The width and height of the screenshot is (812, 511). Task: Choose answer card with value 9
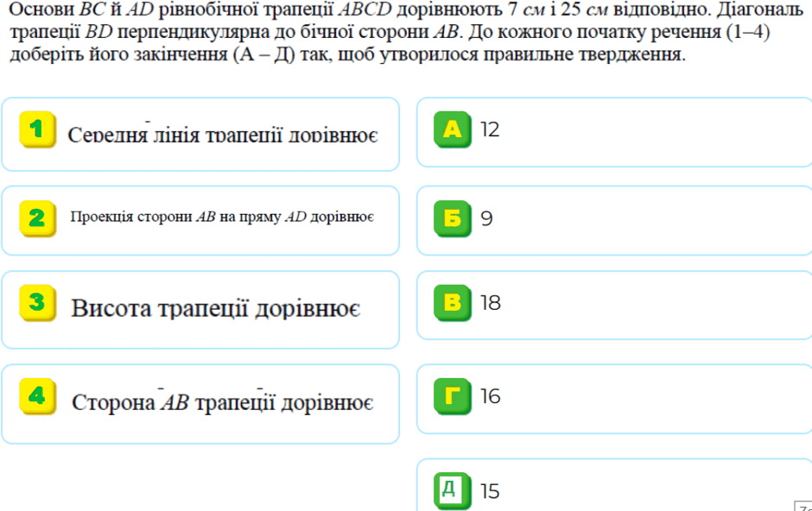pyautogui.click(x=614, y=220)
